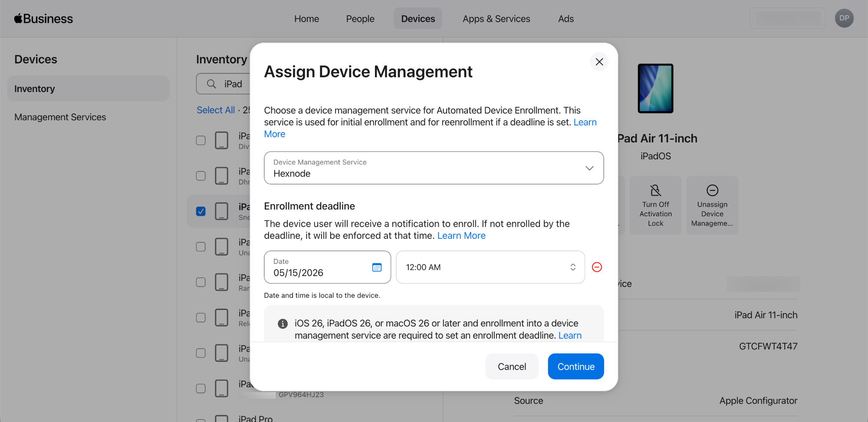Click Unassign Device Management button
The image size is (868, 422).
point(712,205)
